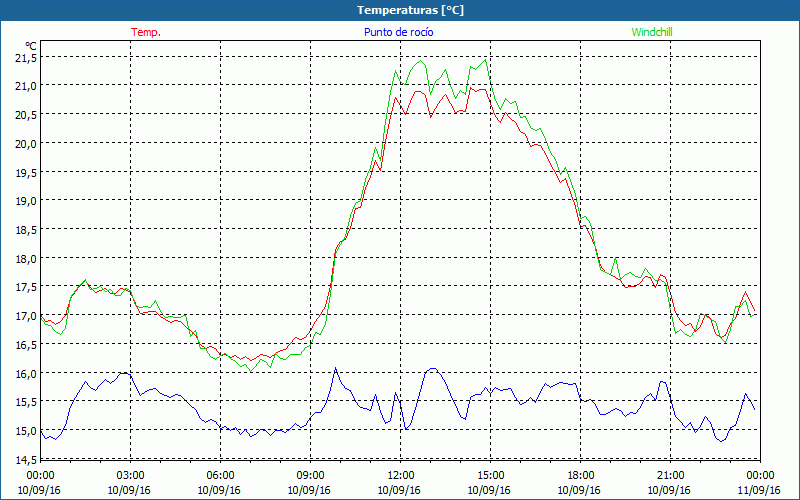
Task: Click the 16,5 y-axis value
Action: coord(26,345)
